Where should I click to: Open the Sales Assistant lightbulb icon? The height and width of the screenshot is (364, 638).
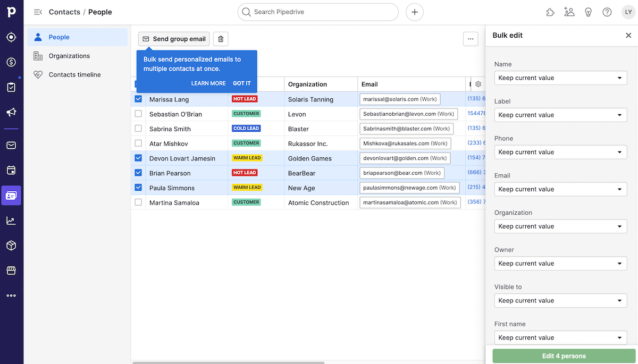coord(588,12)
